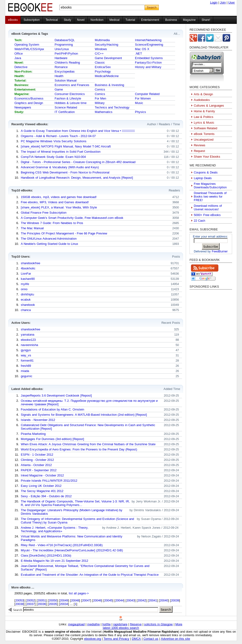Share Ebookee on Pinterest

226,38
